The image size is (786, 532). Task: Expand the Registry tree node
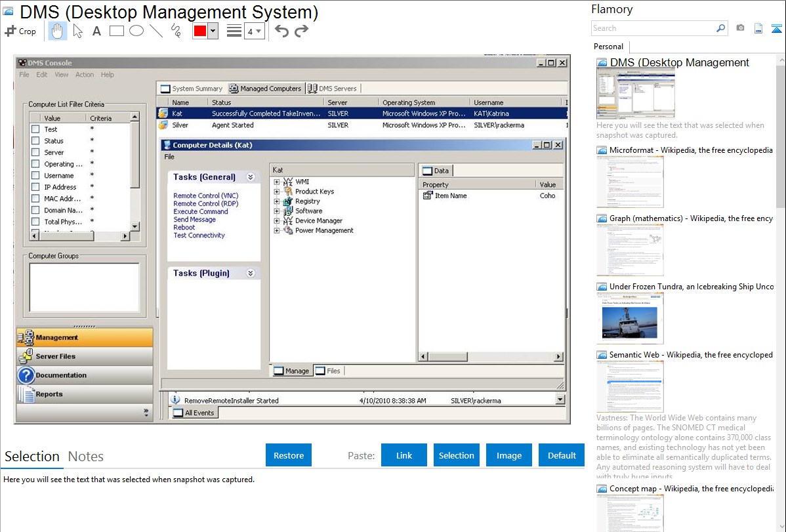pyautogui.click(x=277, y=201)
